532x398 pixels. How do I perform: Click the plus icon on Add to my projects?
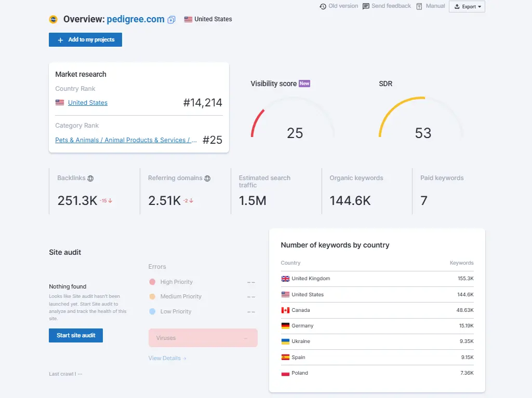click(x=60, y=40)
